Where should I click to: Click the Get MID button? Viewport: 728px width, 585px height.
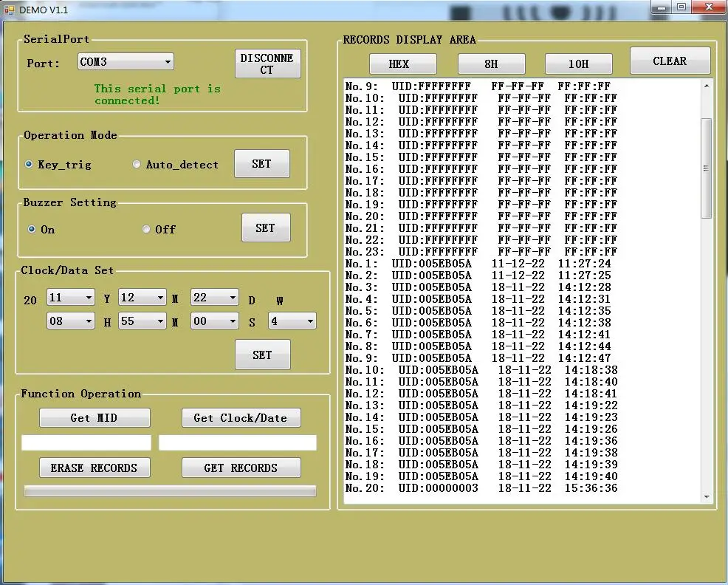tap(95, 418)
